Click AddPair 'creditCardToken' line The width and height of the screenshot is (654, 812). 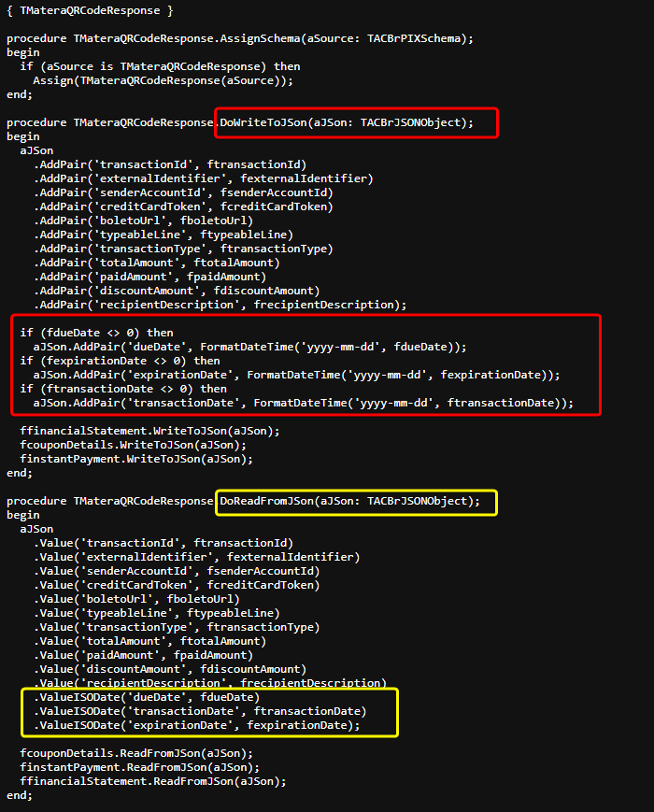pyautogui.click(x=184, y=207)
